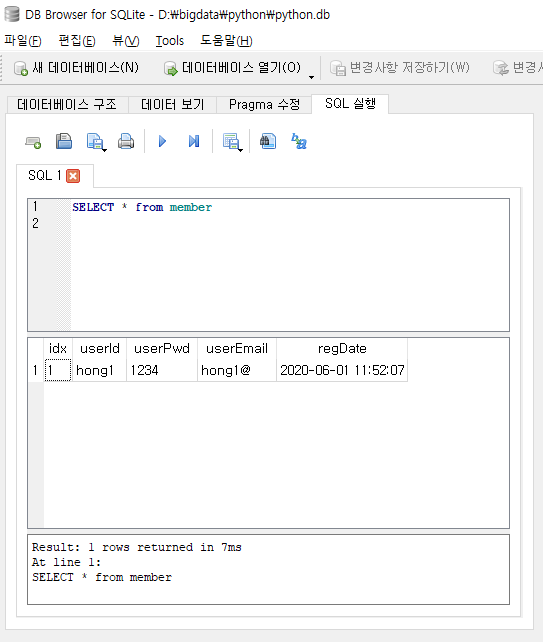Click the Print icon in SQL toolbar

[126, 142]
